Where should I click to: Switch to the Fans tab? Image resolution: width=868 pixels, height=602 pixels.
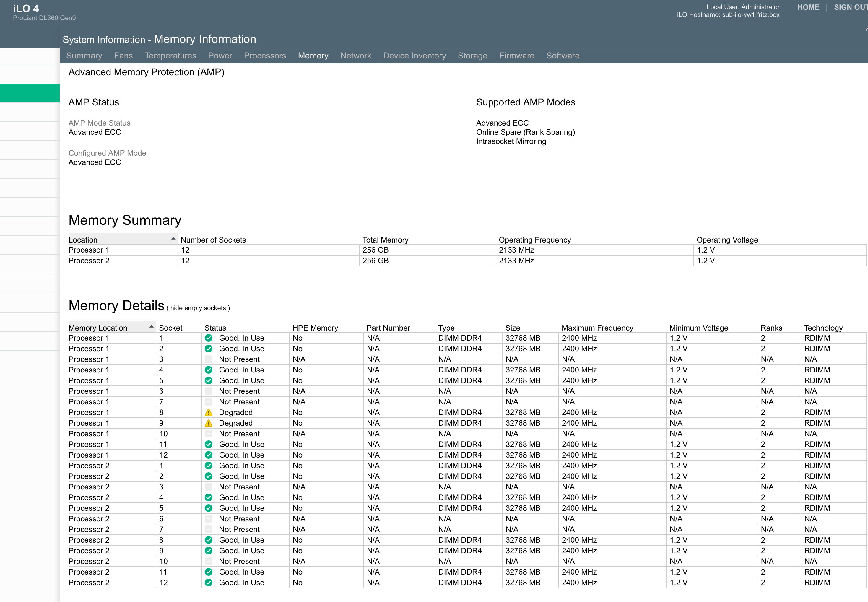tap(123, 56)
